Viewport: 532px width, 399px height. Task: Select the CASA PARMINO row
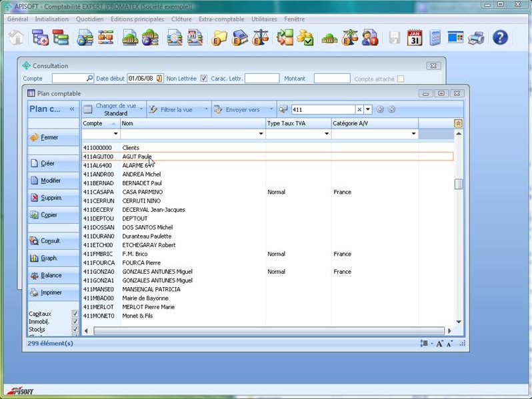(x=267, y=192)
